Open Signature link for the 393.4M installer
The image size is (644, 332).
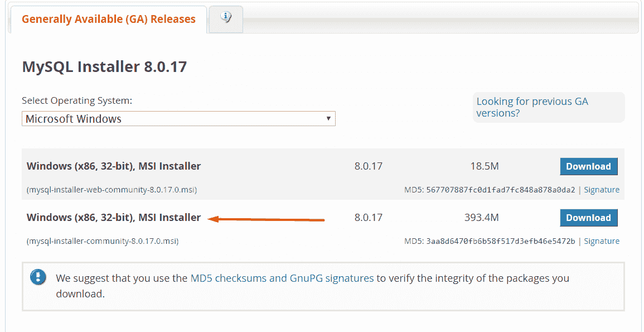click(x=602, y=241)
